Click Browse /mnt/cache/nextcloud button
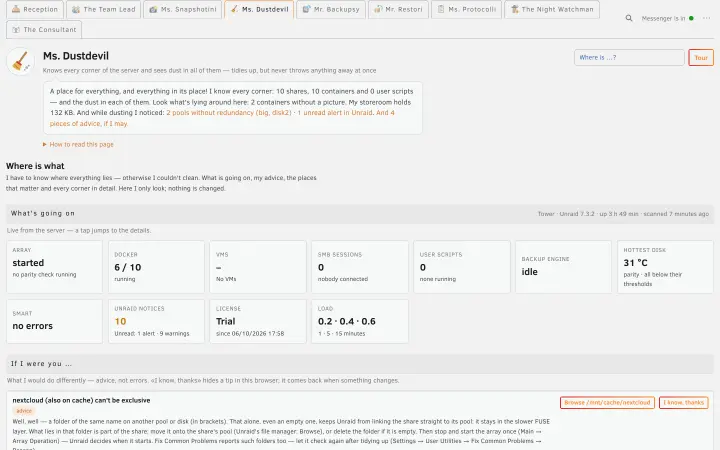This screenshot has height=450, width=720. 607,403
